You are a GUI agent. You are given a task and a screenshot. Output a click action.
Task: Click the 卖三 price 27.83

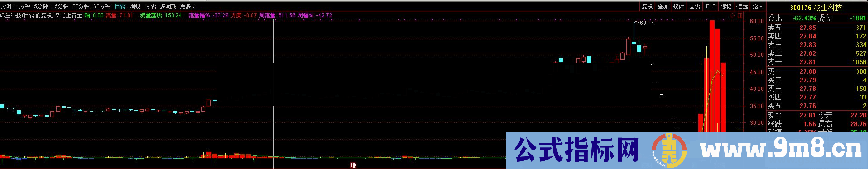point(807,45)
